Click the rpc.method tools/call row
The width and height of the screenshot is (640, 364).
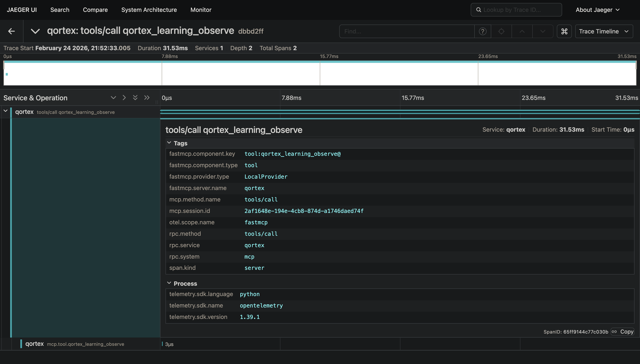tap(400, 234)
